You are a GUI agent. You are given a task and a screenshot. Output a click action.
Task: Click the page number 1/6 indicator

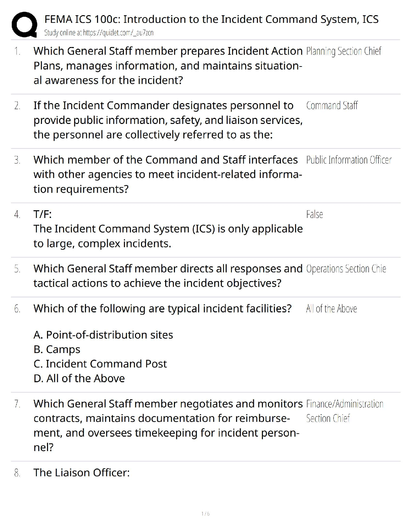(205, 514)
